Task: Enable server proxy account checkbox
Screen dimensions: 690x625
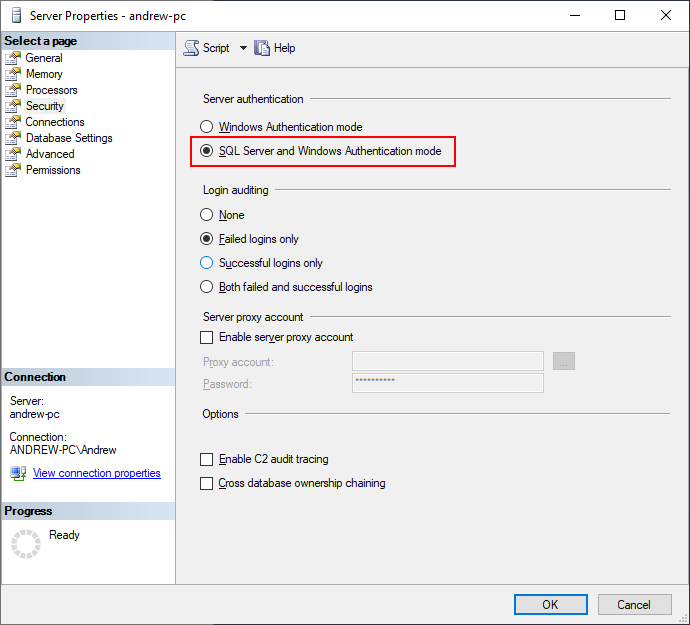Action: pos(207,337)
